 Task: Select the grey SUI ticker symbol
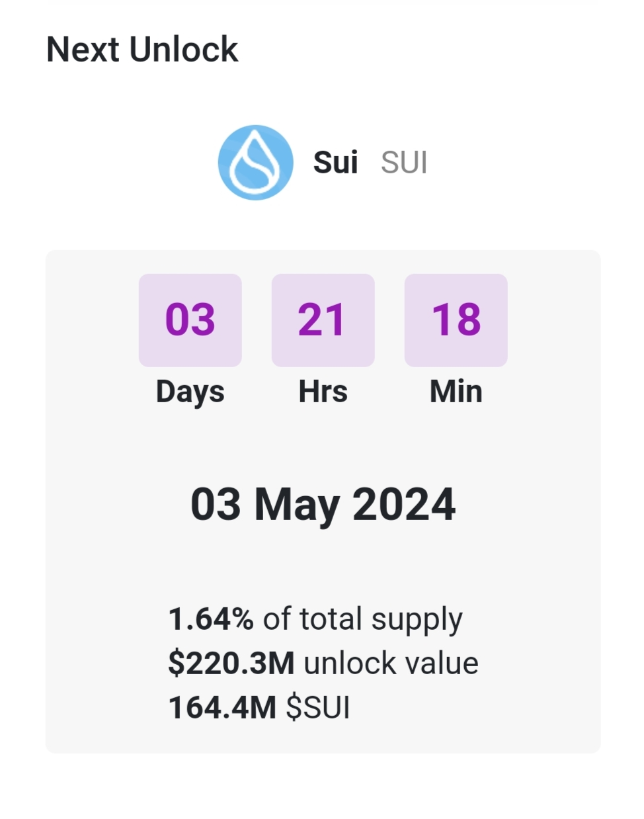pyautogui.click(x=404, y=163)
